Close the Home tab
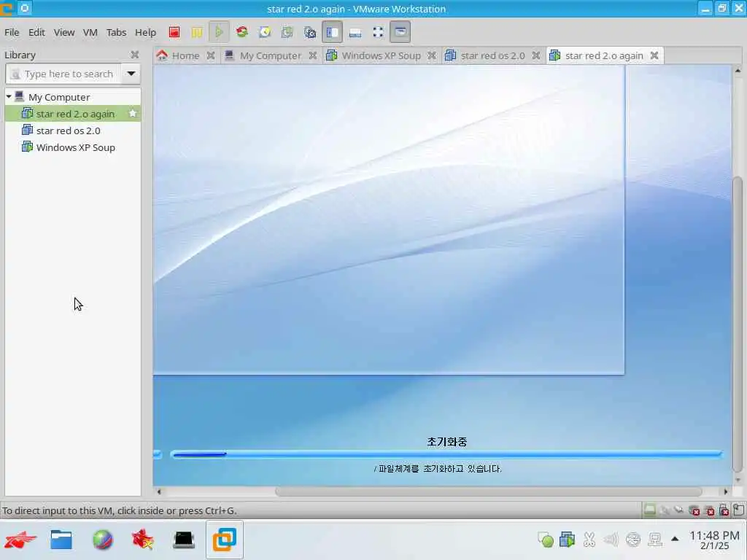This screenshot has width=747, height=560. click(x=211, y=55)
